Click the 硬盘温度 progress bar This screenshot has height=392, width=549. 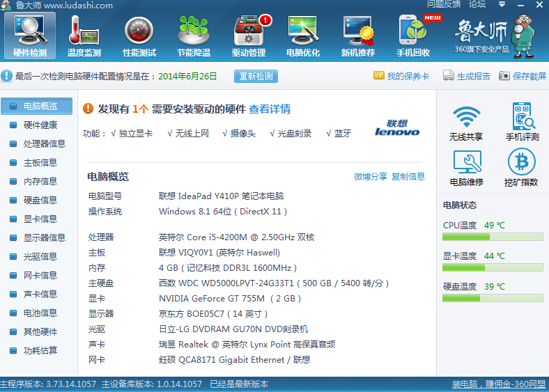click(493, 298)
